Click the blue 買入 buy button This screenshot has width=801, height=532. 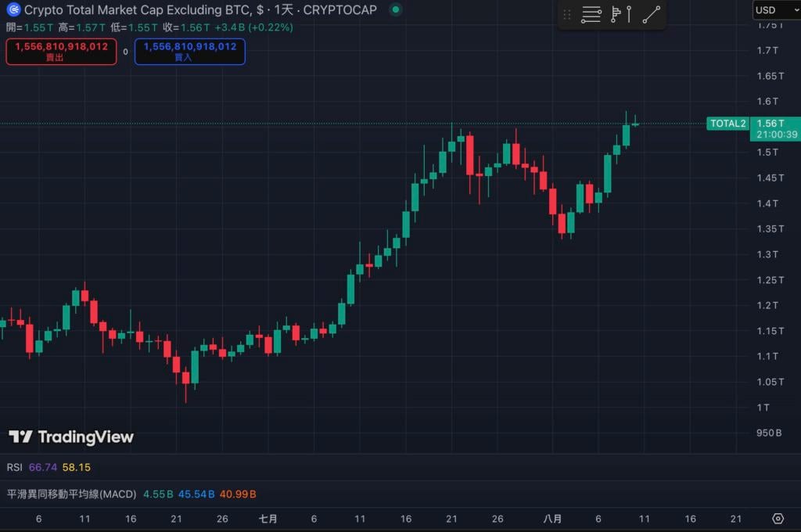(192, 52)
